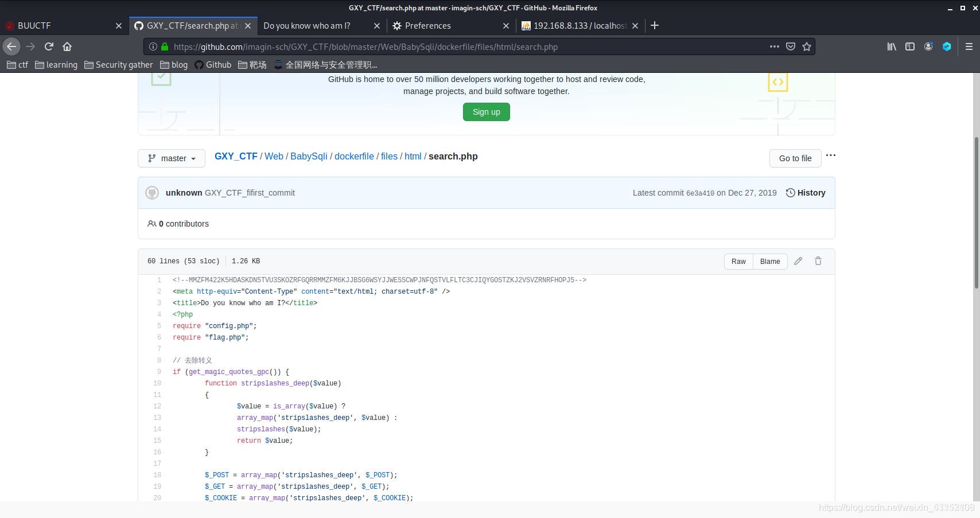Open the Firefox library icon

point(892,46)
